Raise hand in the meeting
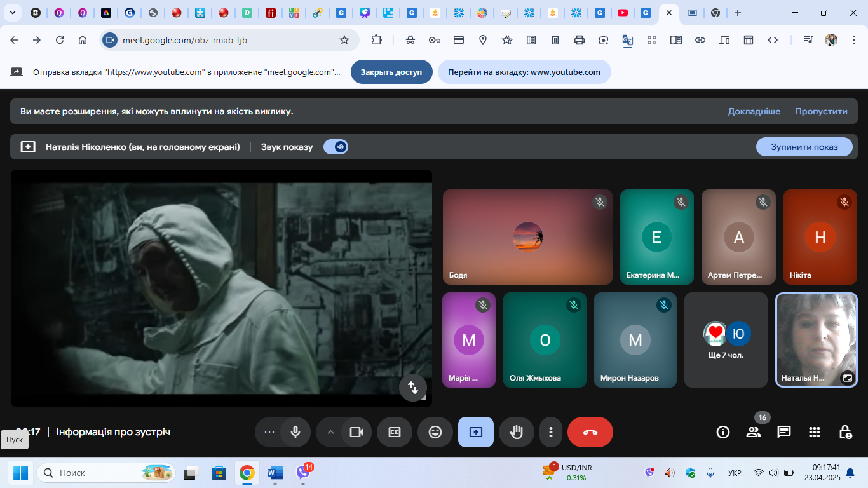This screenshot has width=868, height=488. click(517, 432)
